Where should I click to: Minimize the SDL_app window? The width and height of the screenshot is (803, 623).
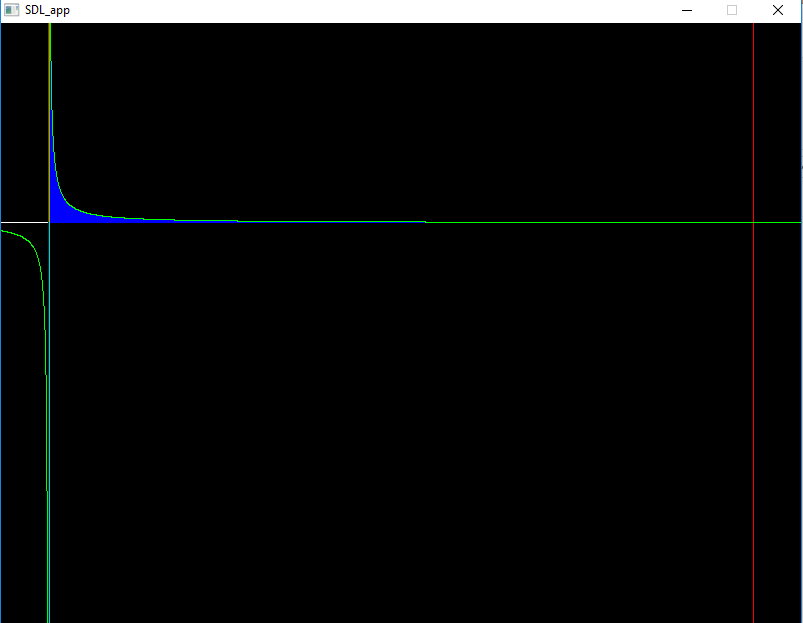[687, 10]
